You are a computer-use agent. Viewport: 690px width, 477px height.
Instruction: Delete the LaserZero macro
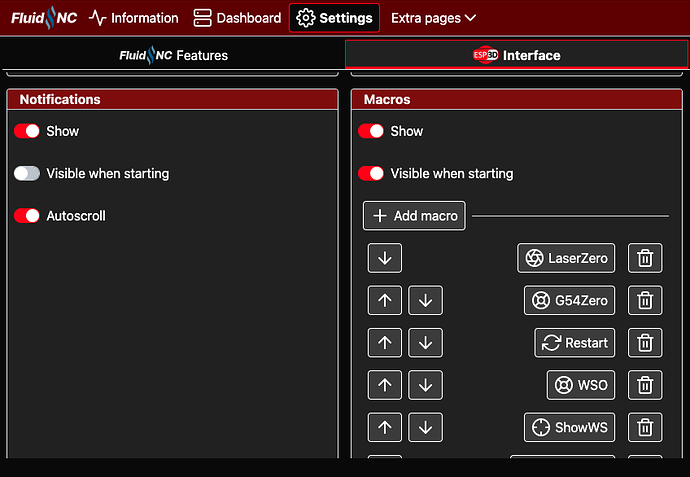pyautogui.click(x=645, y=258)
